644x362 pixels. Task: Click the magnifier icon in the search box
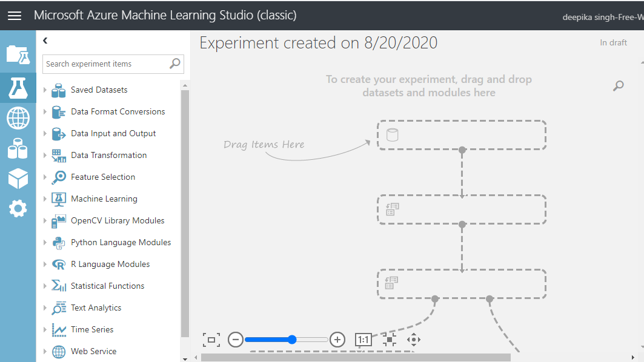[175, 64]
